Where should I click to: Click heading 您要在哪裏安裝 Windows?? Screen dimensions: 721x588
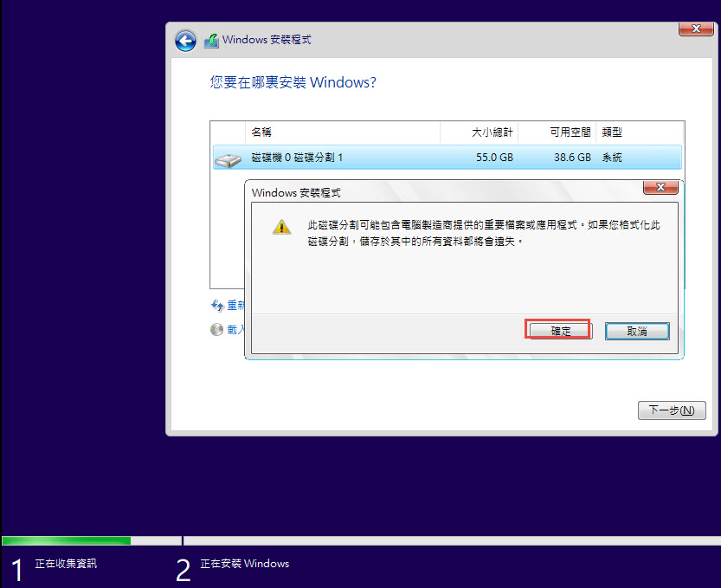(293, 82)
